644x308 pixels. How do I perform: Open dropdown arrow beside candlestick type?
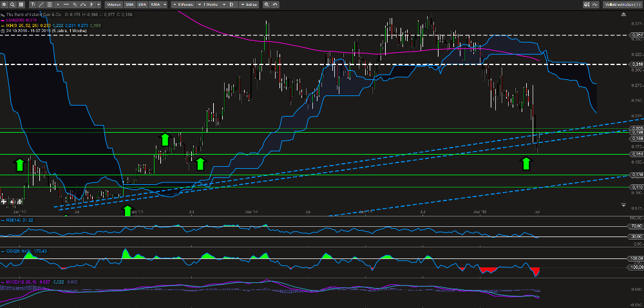224,5
